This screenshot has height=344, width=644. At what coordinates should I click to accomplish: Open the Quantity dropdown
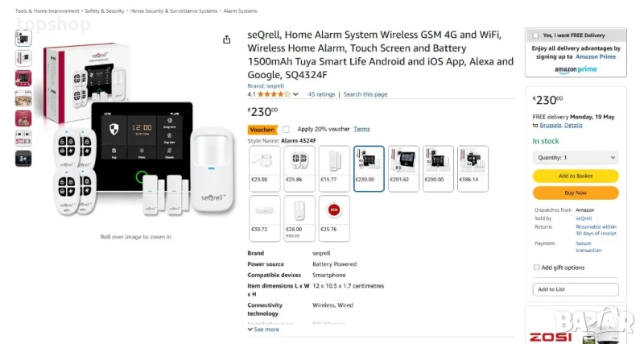576,158
